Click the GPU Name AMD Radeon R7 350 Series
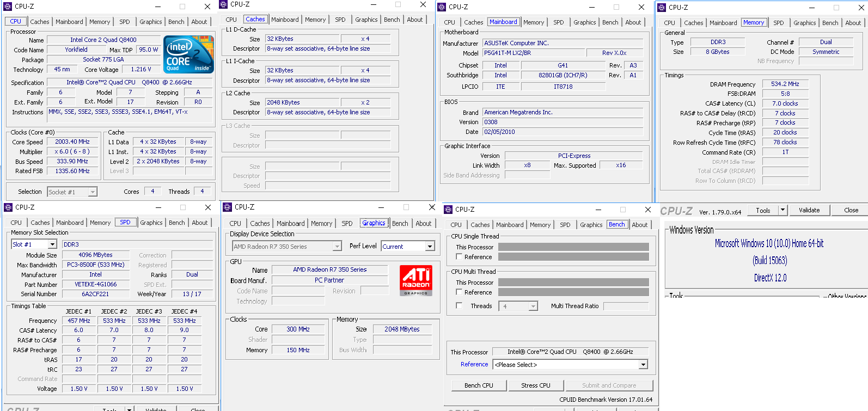This screenshot has height=411, width=868. [x=330, y=269]
